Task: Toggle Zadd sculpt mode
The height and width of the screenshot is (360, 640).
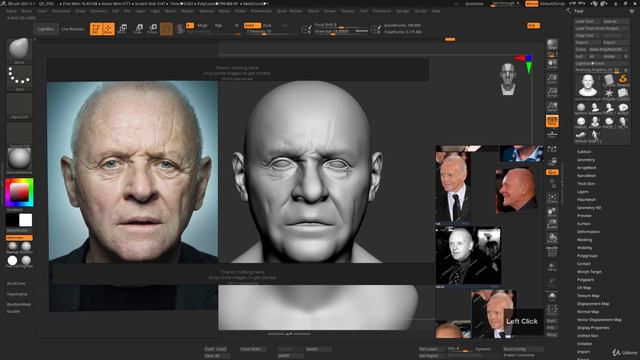Action: click(252, 25)
